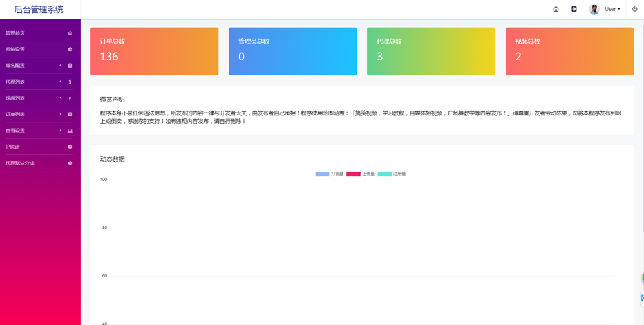Select 管理首页 in the sidebar
This screenshot has width=644, height=325.
click(x=15, y=33)
